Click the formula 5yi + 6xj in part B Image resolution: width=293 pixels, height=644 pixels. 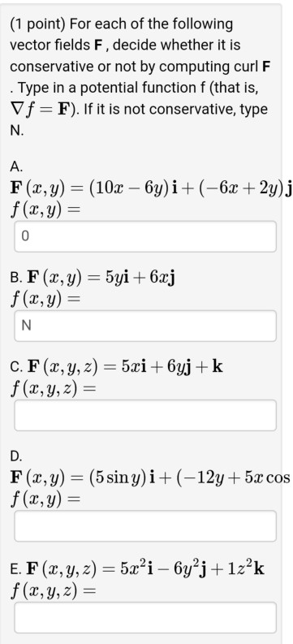click(101, 278)
